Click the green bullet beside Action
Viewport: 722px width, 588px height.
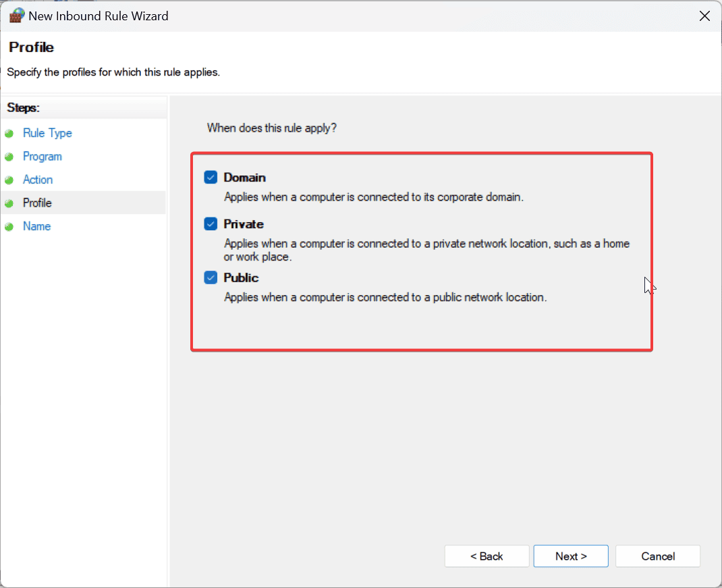point(9,180)
